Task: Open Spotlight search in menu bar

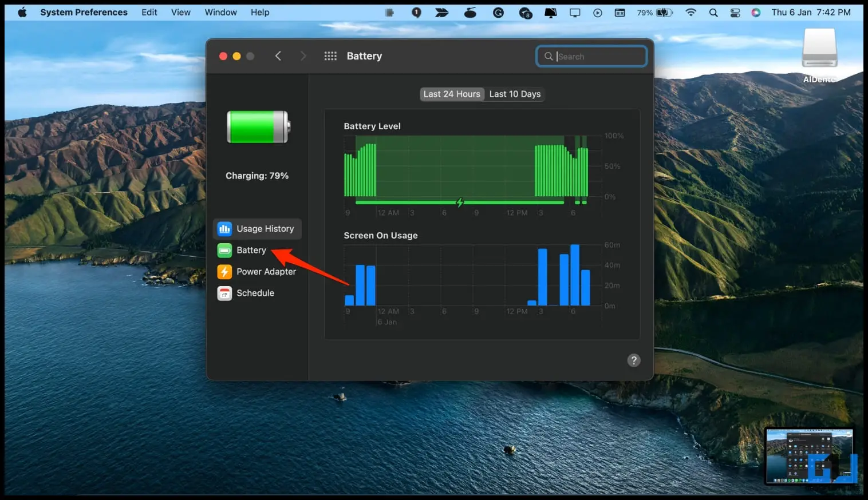Action: coord(713,12)
